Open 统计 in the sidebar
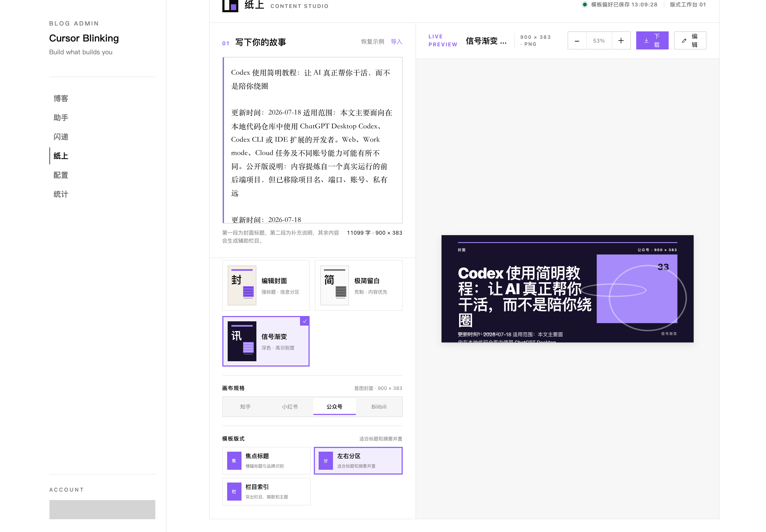 (61, 194)
